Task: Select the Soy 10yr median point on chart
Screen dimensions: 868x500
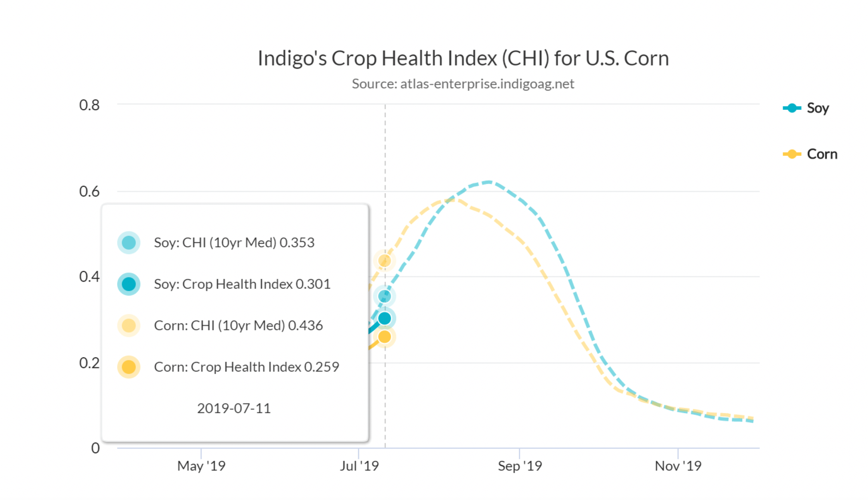Action: [385, 296]
